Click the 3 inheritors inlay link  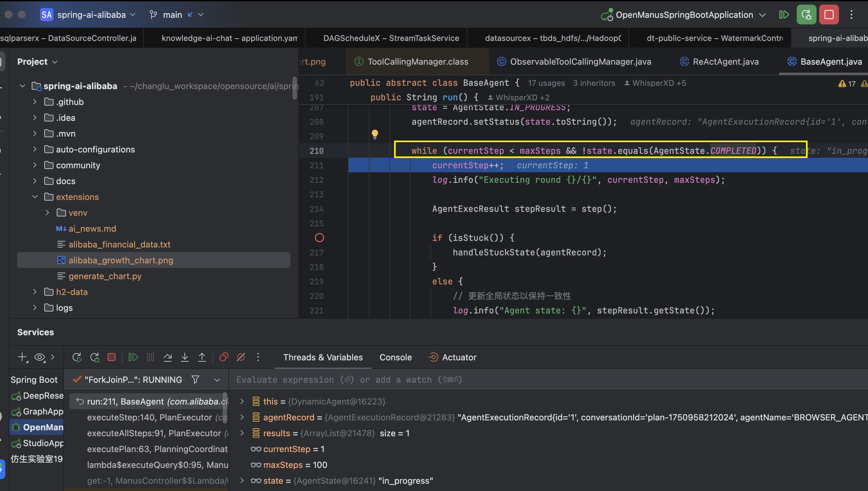pos(594,83)
